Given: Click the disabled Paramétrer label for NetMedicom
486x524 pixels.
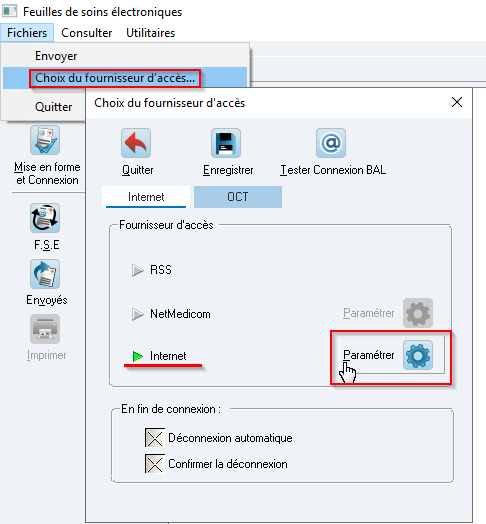Looking at the screenshot, I should point(369,313).
